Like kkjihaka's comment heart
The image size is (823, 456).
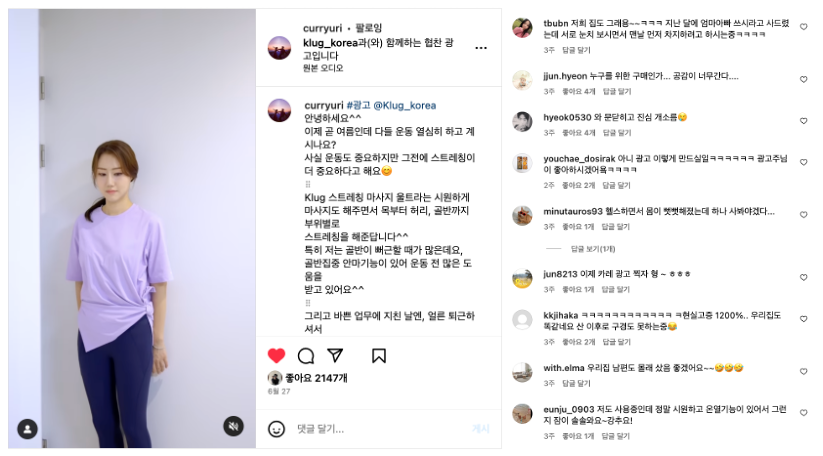[x=803, y=319]
